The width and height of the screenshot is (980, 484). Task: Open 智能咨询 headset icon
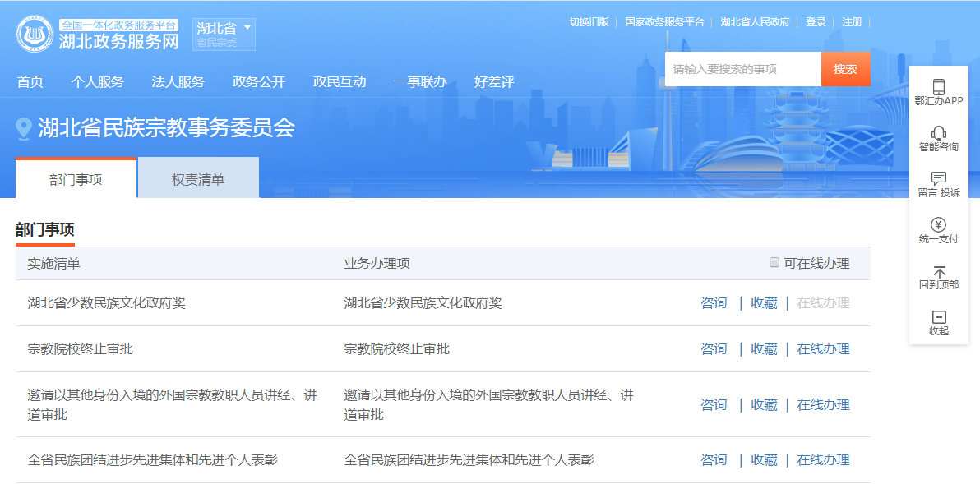[938, 132]
